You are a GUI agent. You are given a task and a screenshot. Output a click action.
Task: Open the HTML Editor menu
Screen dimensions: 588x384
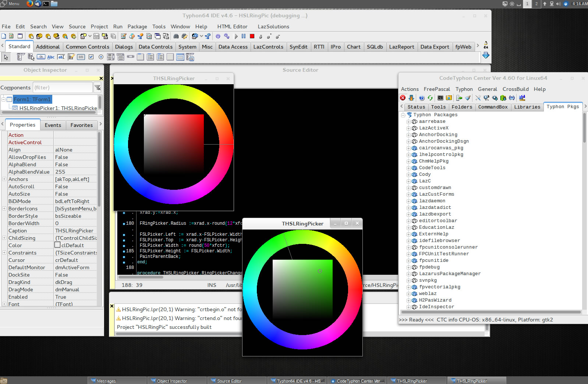click(232, 26)
